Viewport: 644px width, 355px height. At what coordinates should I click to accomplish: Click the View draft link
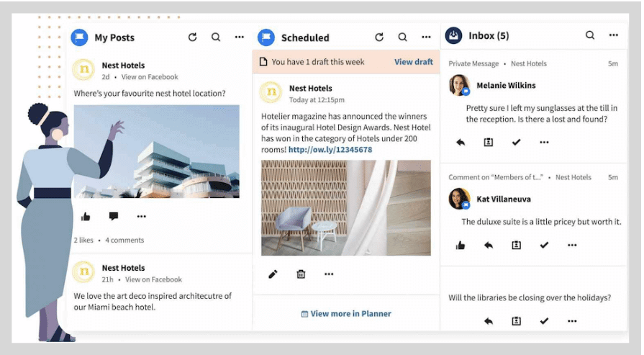pos(414,62)
